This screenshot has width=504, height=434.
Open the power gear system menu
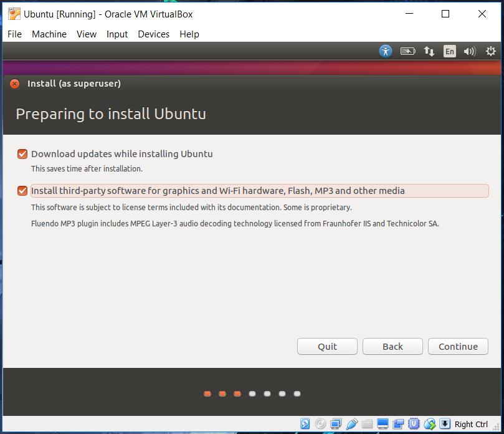coord(490,51)
